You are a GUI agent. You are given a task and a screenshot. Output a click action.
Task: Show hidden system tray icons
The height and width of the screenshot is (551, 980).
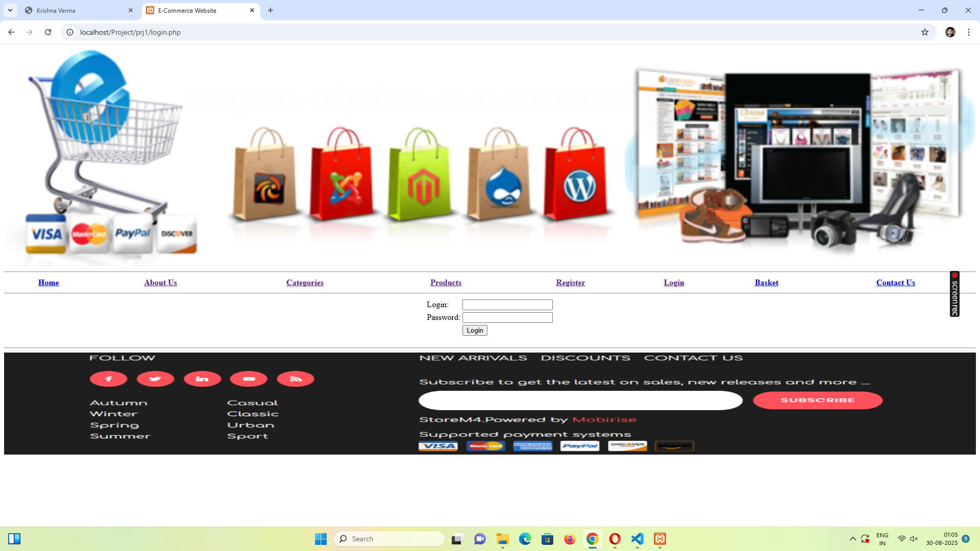point(853,539)
